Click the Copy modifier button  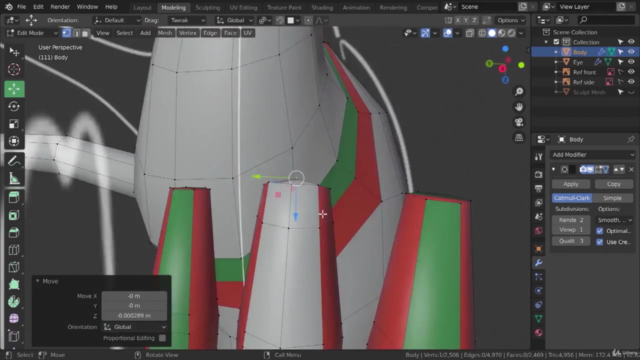coord(614,184)
